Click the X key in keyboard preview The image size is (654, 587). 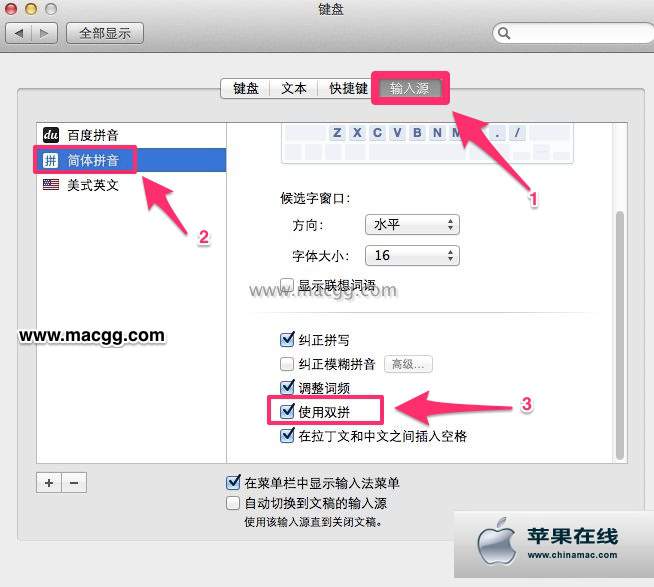357,133
